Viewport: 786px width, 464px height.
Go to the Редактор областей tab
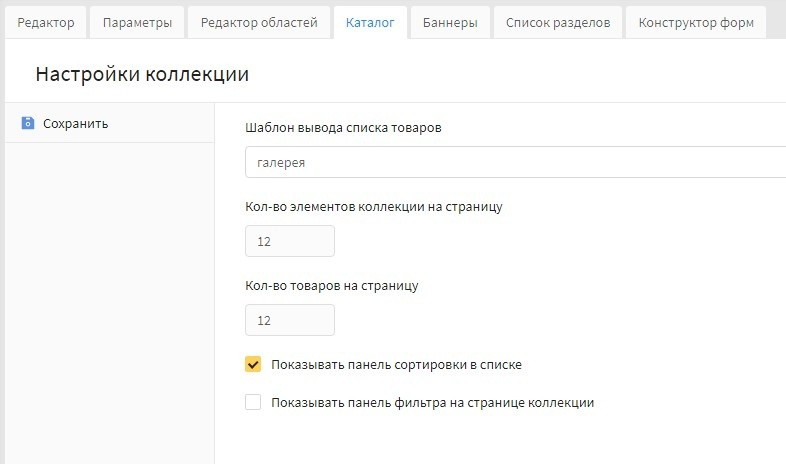[x=259, y=22]
